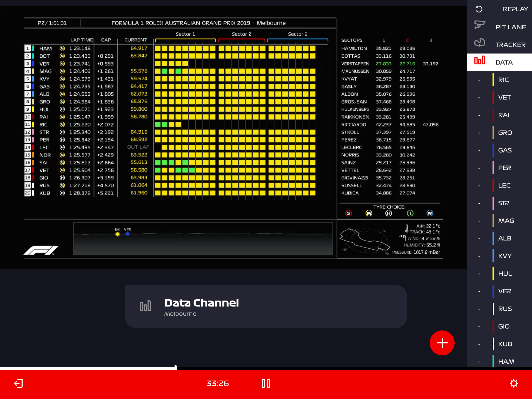Image resolution: width=532 pixels, height=399 pixels.
Task: Click the thermometer icon beside AIR temperature
Action: [x=407, y=229]
